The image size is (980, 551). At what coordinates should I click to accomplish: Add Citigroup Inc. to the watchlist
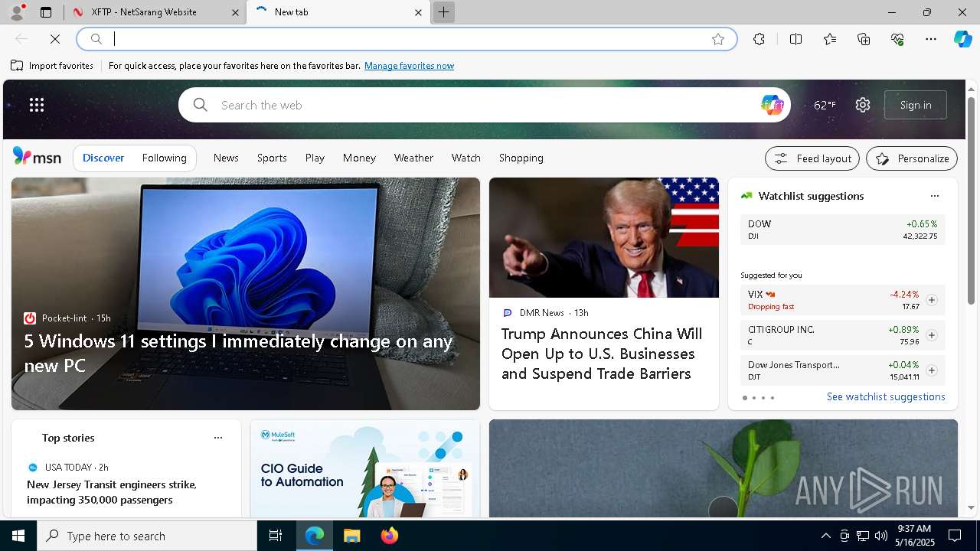click(931, 335)
